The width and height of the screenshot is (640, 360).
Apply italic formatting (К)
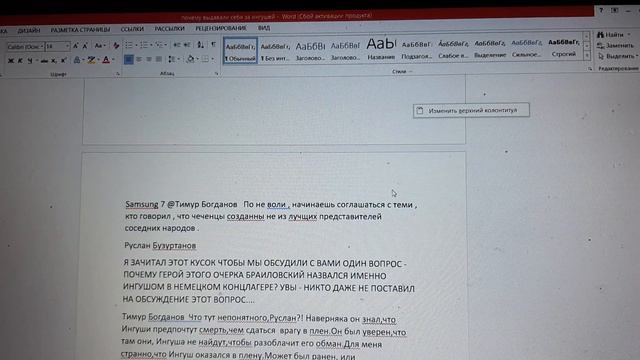(x=20, y=60)
